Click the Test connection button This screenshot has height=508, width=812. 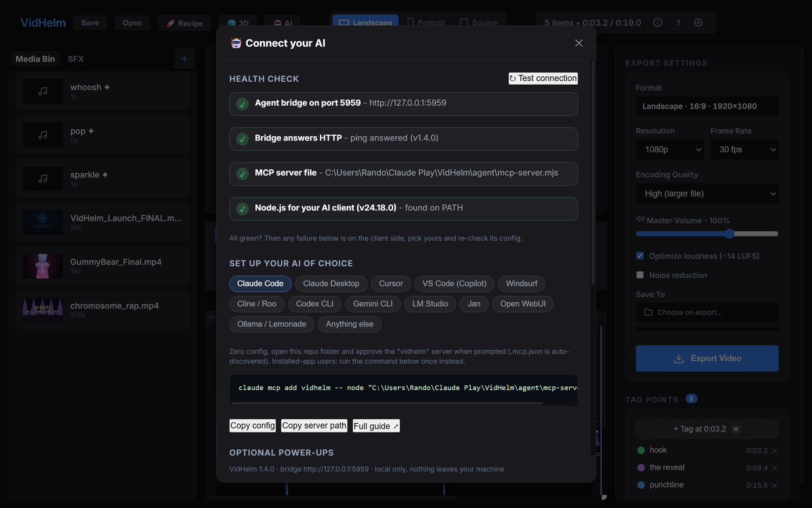click(543, 78)
